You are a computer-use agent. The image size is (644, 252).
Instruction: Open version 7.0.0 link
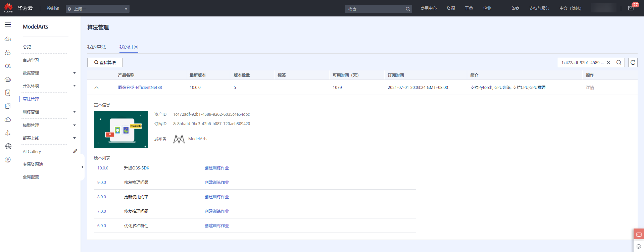(102, 211)
